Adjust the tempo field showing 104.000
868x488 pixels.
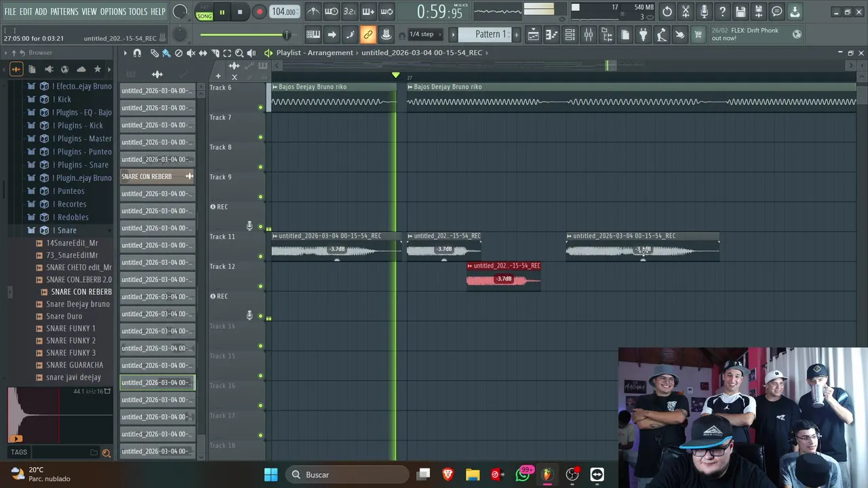[x=284, y=12]
